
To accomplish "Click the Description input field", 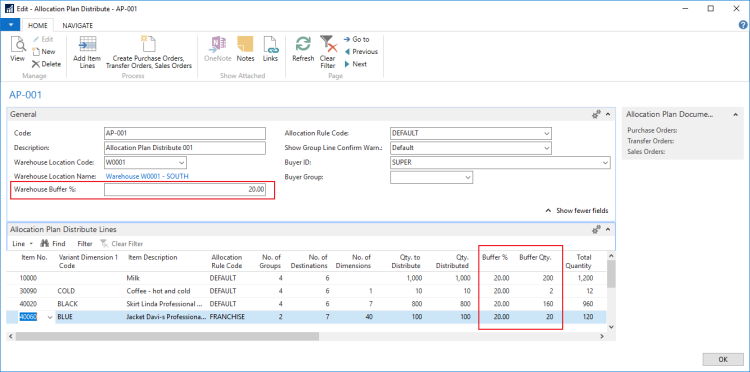I will (x=185, y=148).
